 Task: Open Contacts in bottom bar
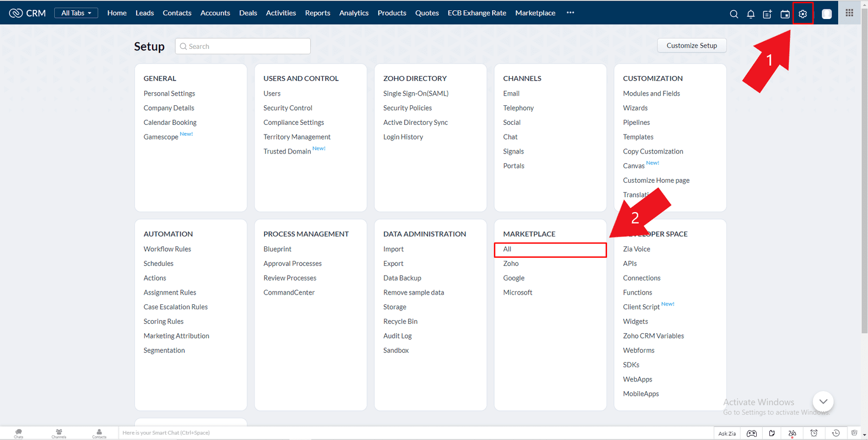pos(99,433)
